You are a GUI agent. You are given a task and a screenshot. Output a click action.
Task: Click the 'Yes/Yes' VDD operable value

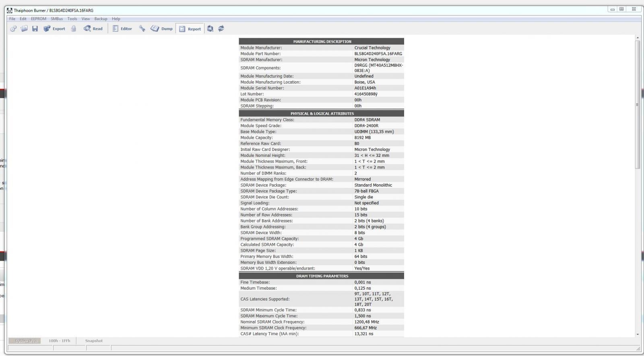coord(362,268)
